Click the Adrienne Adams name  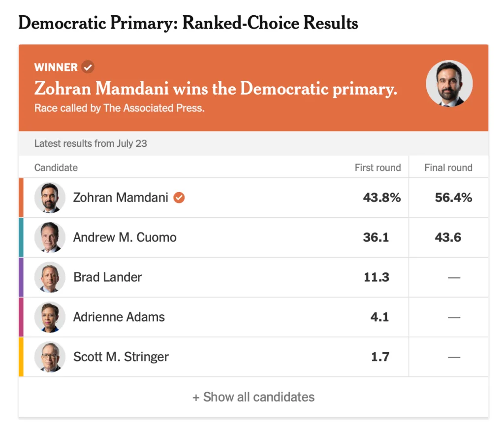119,317
